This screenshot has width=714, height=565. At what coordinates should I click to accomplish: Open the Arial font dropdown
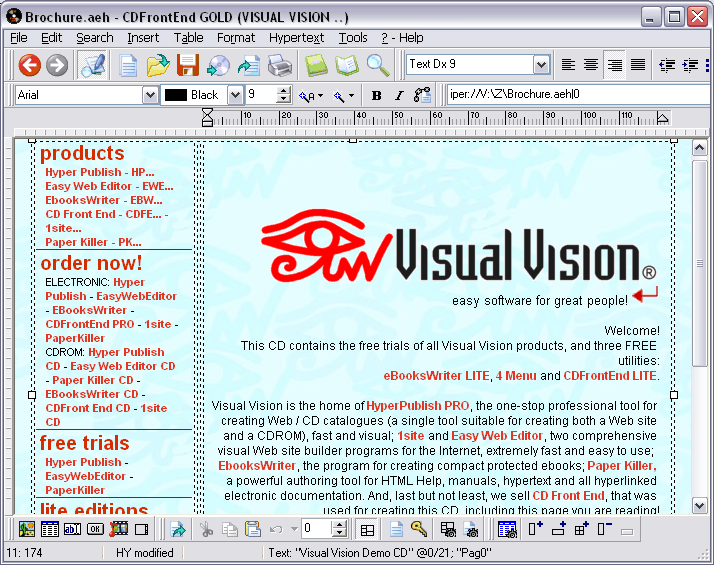click(150, 95)
